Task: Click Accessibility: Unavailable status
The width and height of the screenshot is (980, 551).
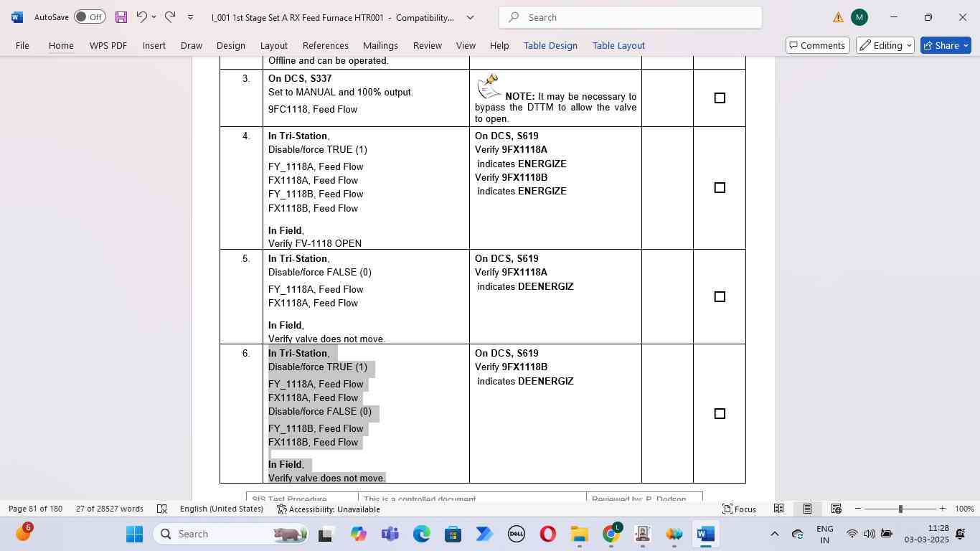Action: pyautogui.click(x=329, y=509)
